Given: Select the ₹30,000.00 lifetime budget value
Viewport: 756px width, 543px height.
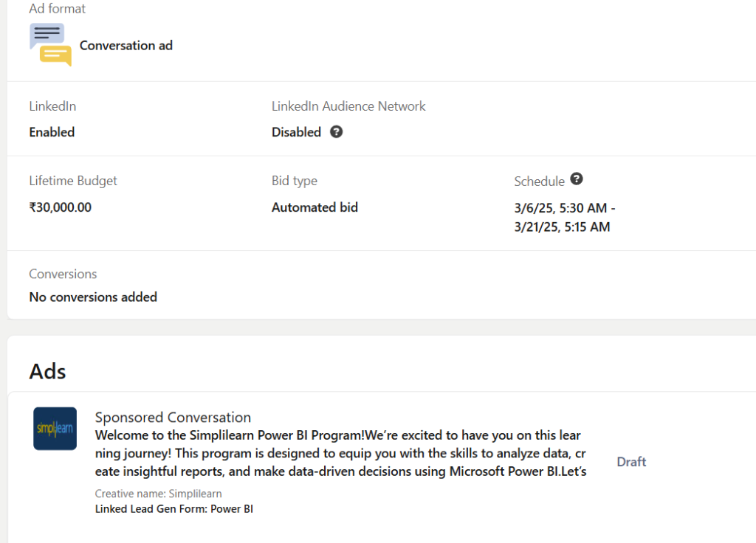Looking at the screenshot, I should coord(61,207).
